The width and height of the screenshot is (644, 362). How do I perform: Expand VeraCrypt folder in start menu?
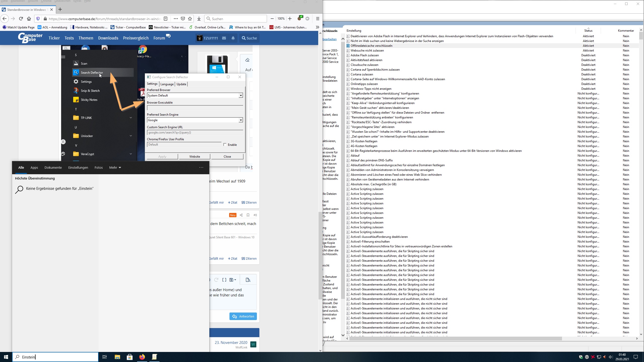131,154
